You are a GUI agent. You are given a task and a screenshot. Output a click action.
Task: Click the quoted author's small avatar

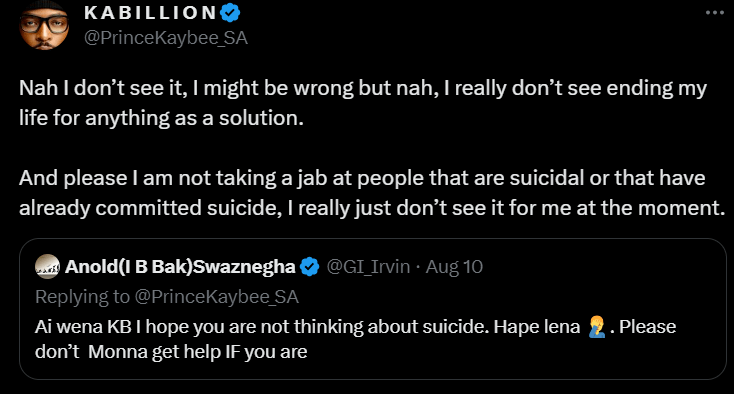[x=47, y=267]
